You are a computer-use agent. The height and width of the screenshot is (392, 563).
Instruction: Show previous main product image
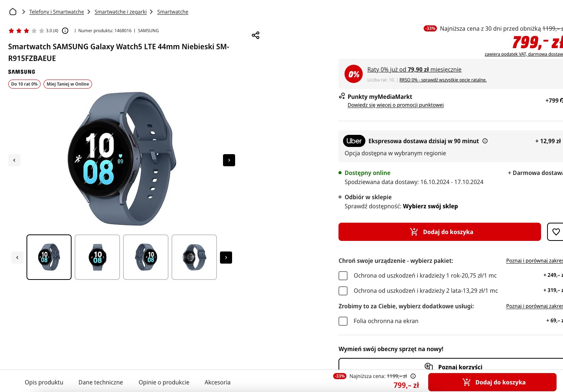tap(14, 160)
